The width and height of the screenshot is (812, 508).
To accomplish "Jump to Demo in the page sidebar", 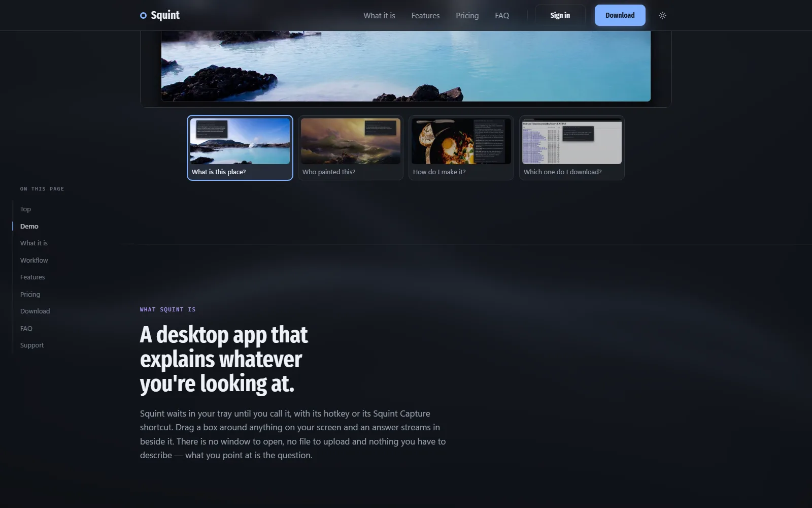I will click(29, 227).
